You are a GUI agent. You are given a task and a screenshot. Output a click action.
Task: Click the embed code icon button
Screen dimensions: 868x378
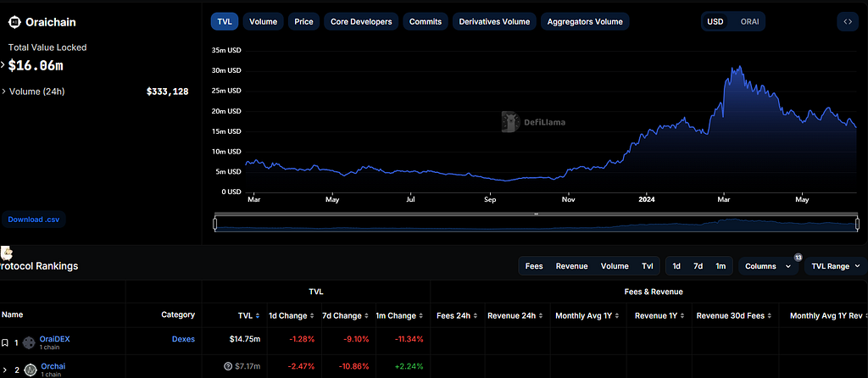847,21
